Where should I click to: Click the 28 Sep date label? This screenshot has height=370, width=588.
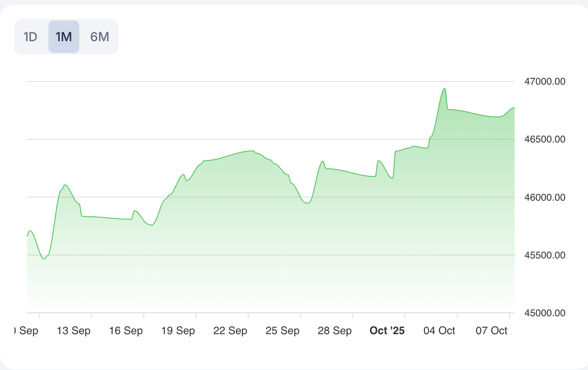click(x=335, y=331)
